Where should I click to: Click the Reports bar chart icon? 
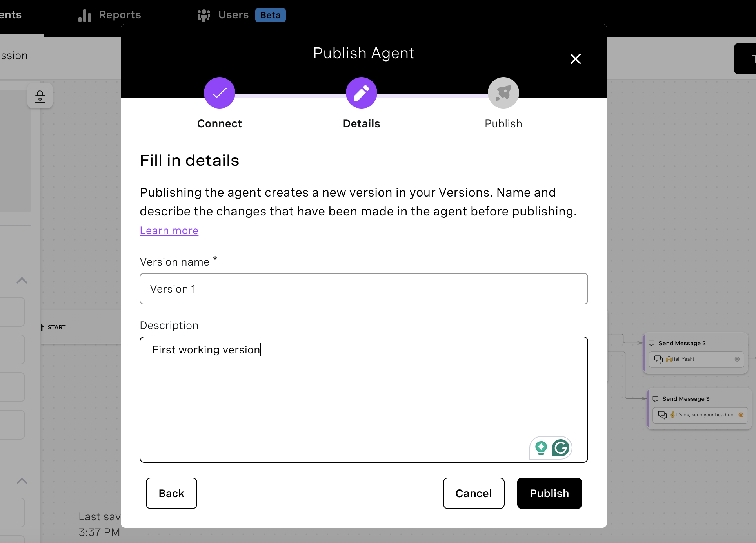[85, 15]
